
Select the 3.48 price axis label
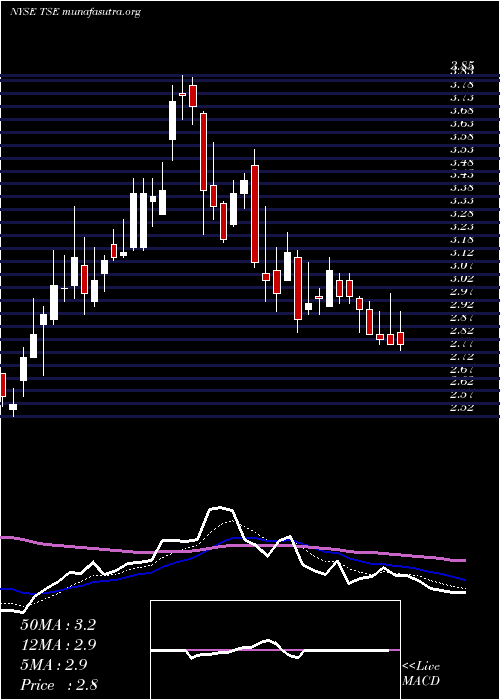point(462,162)
